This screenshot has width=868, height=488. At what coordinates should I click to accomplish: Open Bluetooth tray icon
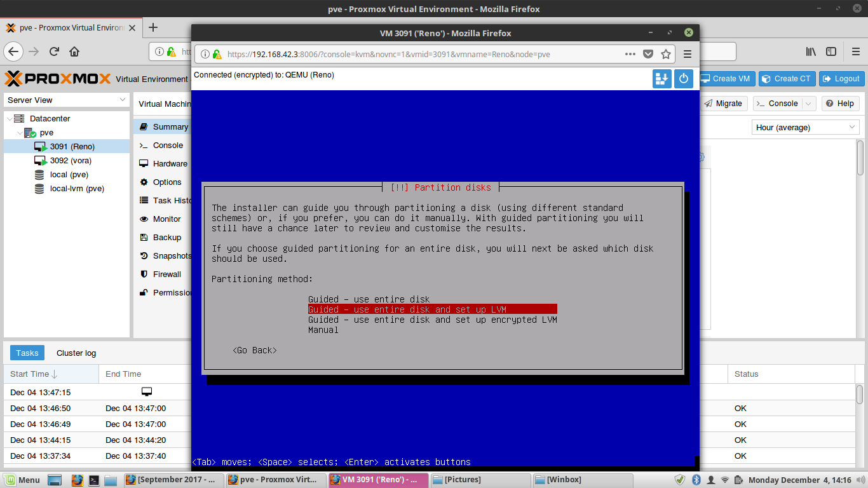click(x=696, y=480)
